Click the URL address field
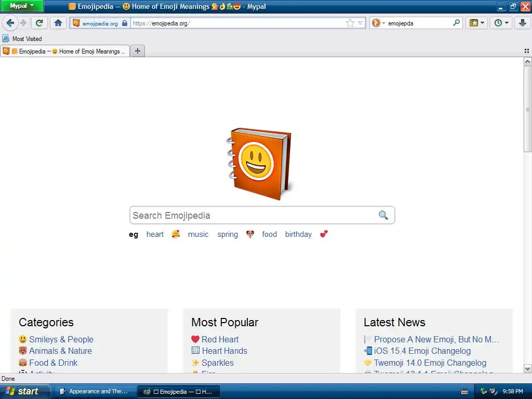The image size is (532, 399). [237, 23]
